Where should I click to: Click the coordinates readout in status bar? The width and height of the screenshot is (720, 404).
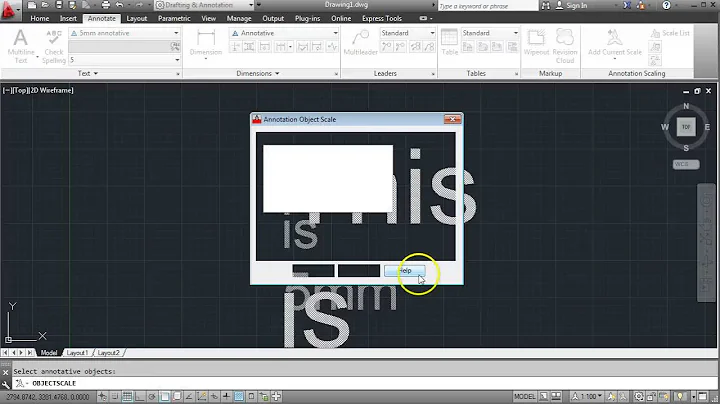point(48,397)
